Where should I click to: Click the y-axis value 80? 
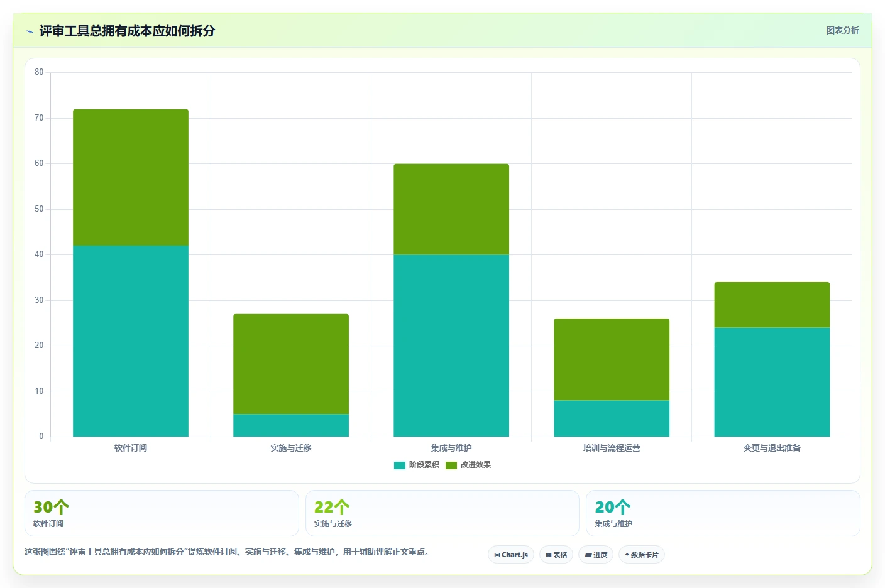[39, 72]
